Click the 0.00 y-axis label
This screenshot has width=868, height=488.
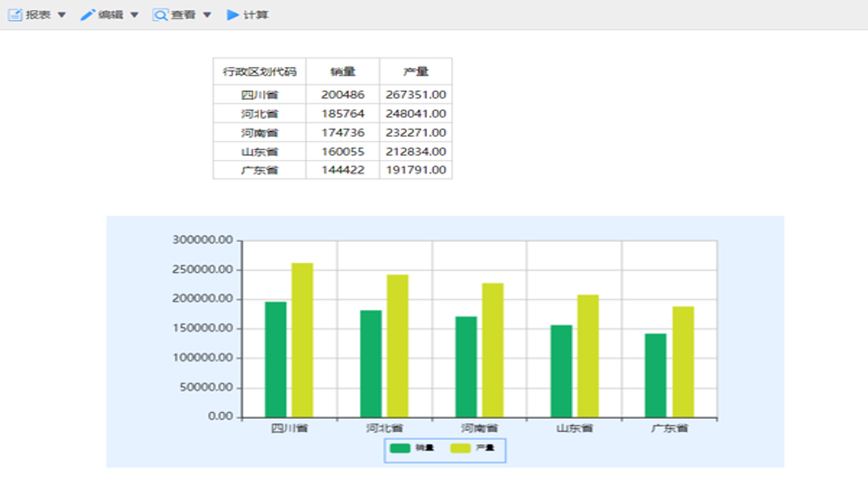pyautogui.click(x=221, y=416)
